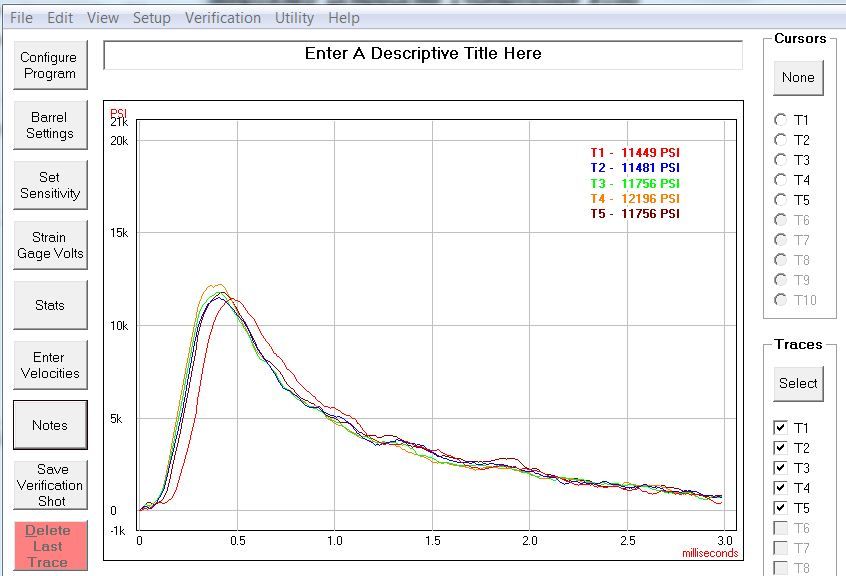Open the Verification menu
Image resolution: width=846 pixels, height=576 pixels.
(222, 18)
